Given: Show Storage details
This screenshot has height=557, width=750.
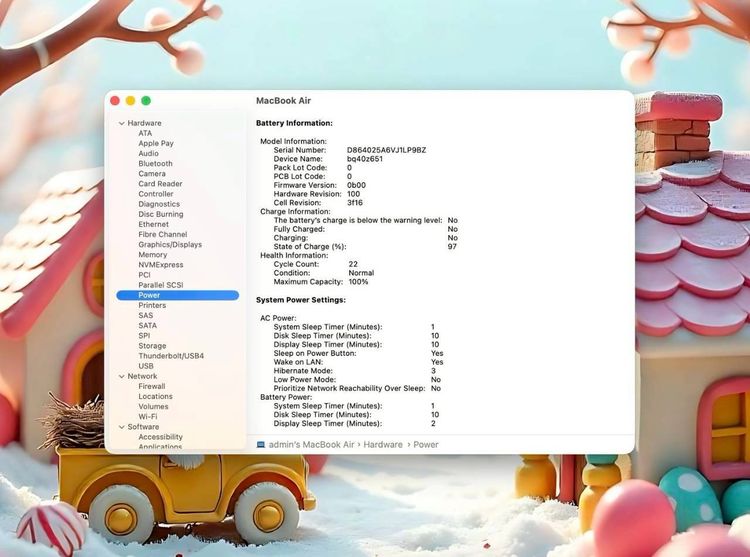Looking at the screenshot, I should pos(152,346).
